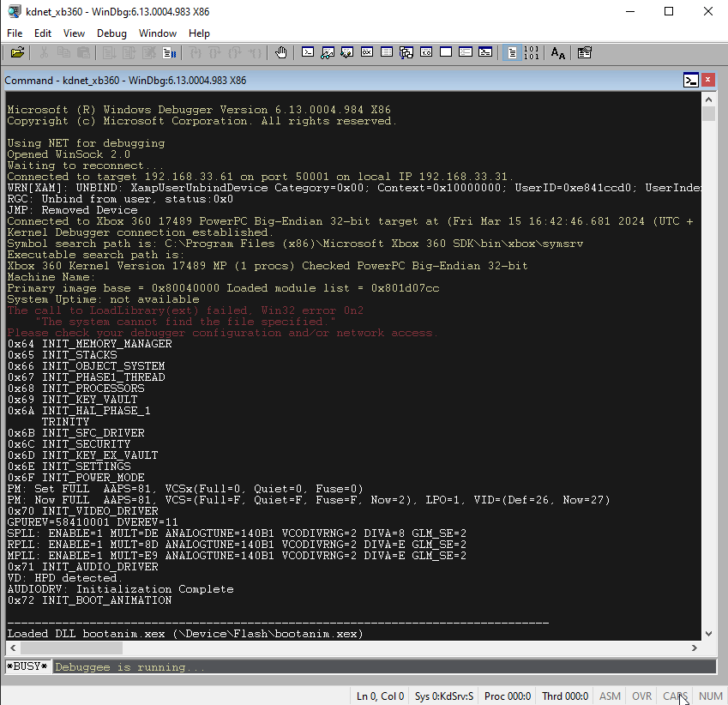Close the docked Command window
Viewport: 728px width, 705px height.
(707, 80)
